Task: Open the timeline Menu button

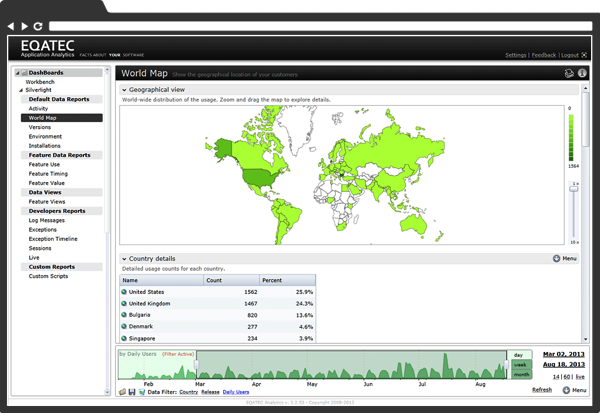Action: click(574, 390)
